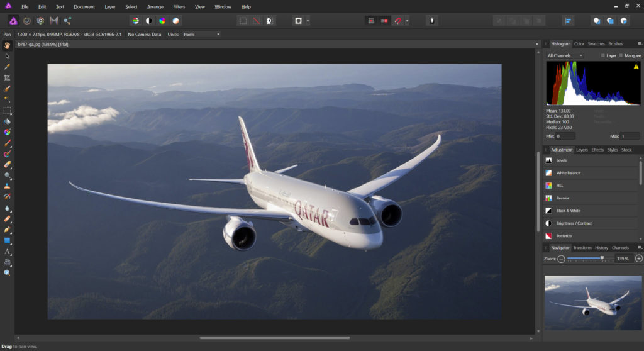
Task: Click the Histogram Min input field
Action: coord(565,136)
